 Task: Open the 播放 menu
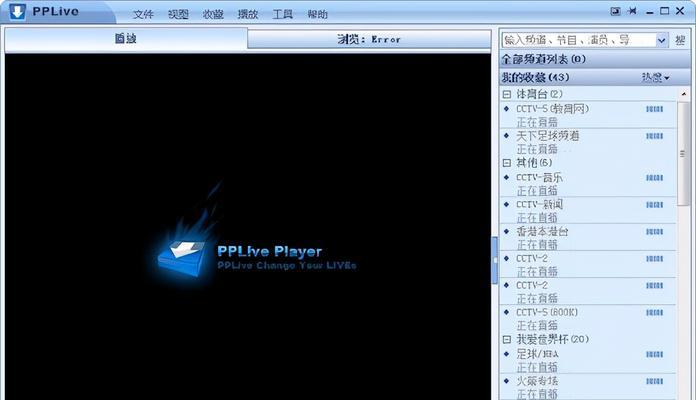coord(248,14)
